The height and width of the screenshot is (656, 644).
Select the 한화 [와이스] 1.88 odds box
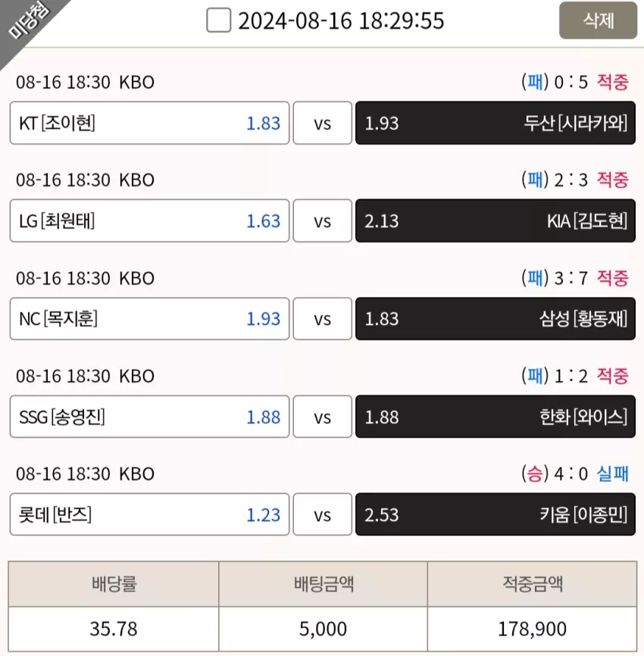pyautogui.click(x=495, y=417)
